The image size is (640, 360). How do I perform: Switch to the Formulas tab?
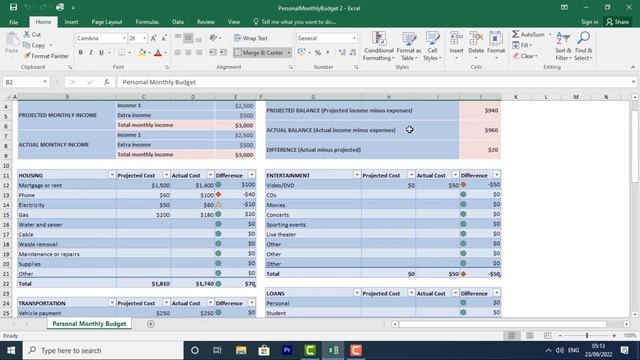147,22
